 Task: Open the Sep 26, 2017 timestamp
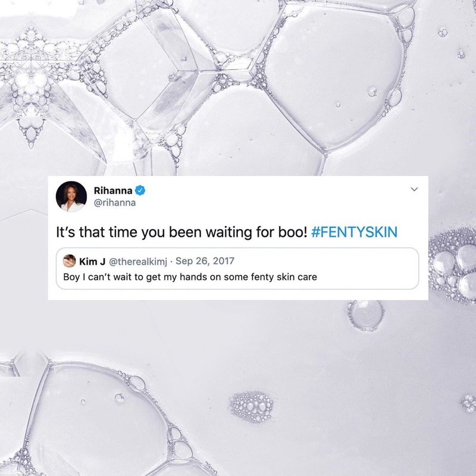pyautogui.click(x=205, y=261)
